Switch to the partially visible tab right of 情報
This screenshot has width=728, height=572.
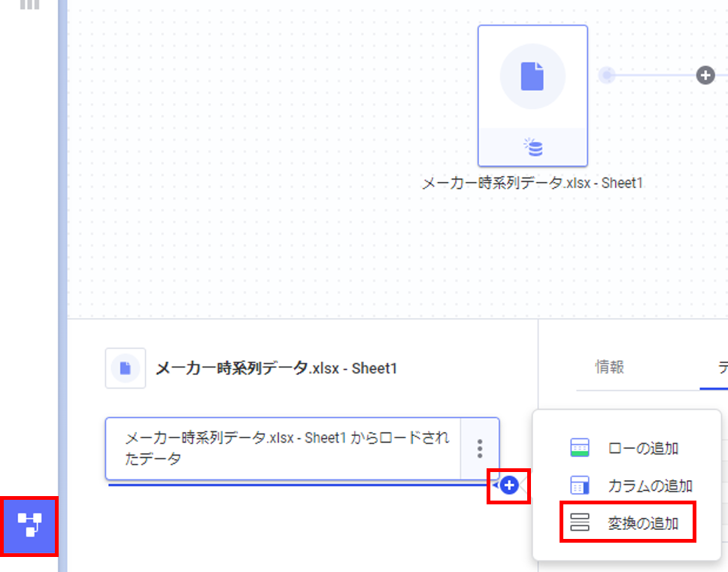723,368
